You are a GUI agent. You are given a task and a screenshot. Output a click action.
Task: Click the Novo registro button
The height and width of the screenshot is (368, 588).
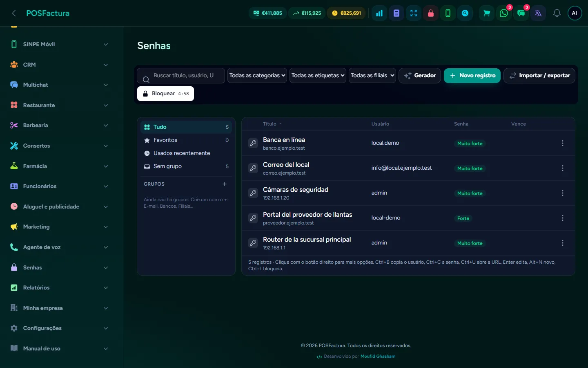pos(472,76)
